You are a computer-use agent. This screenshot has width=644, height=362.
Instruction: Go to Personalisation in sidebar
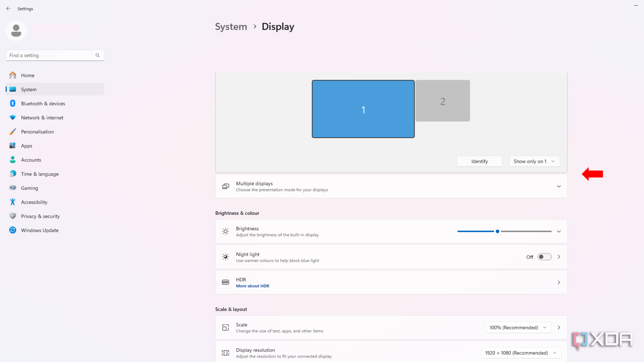click(37, 132)
